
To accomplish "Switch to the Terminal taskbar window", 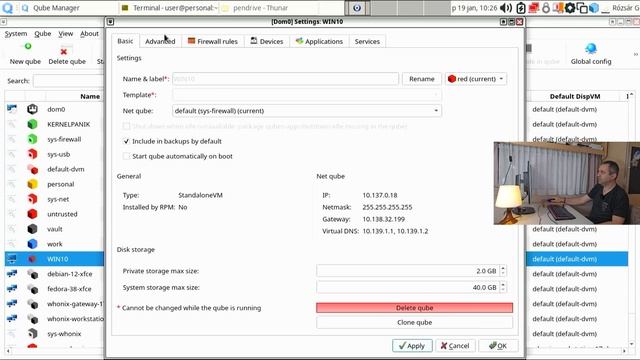I will pyautogui.click(x=169, y=8).
